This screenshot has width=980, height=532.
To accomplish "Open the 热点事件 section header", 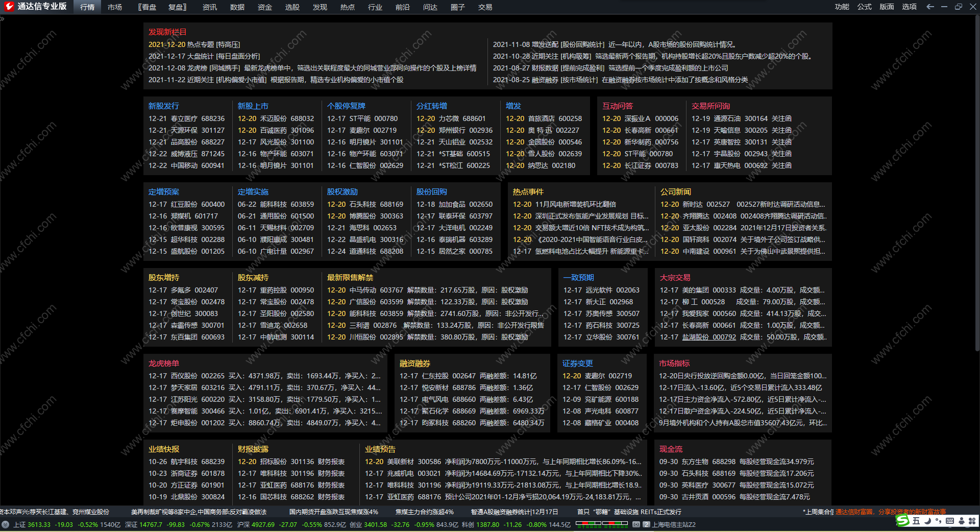I will 528,192.
